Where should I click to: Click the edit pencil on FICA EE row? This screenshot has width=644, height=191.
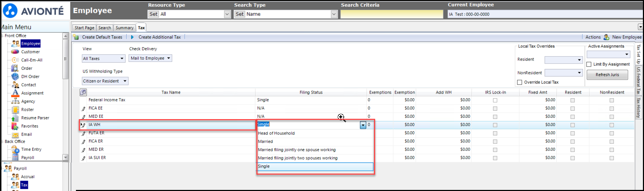point(83,108)
